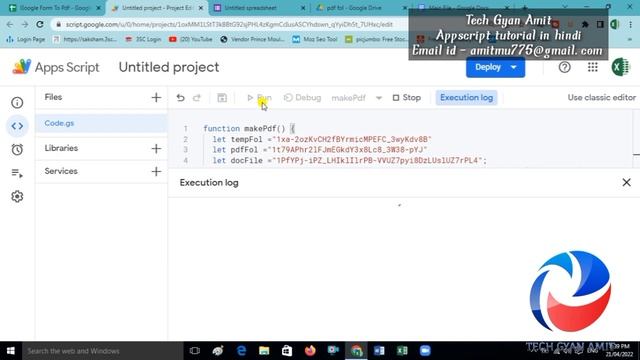
Task: Click the Apps Script logo
Action: click(22, 67)
